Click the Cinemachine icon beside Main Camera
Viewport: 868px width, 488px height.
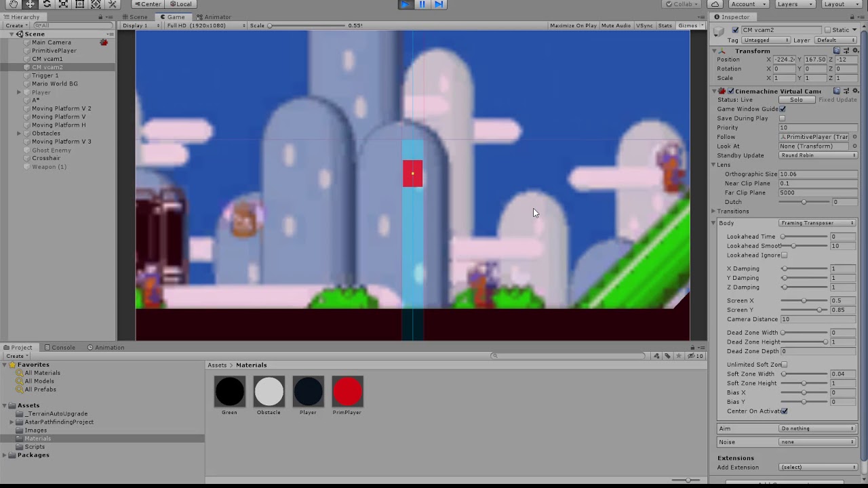[x=104, y=43]
